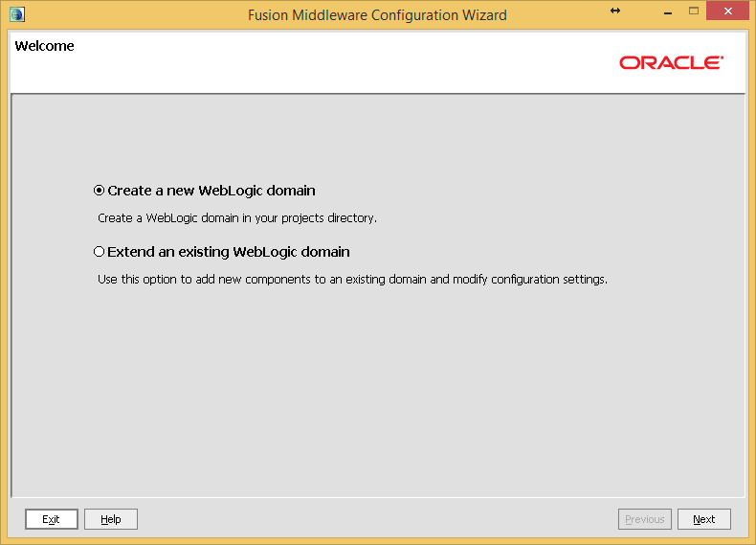Open the Help button
The image size is (756, 545).
click(111, 519)
